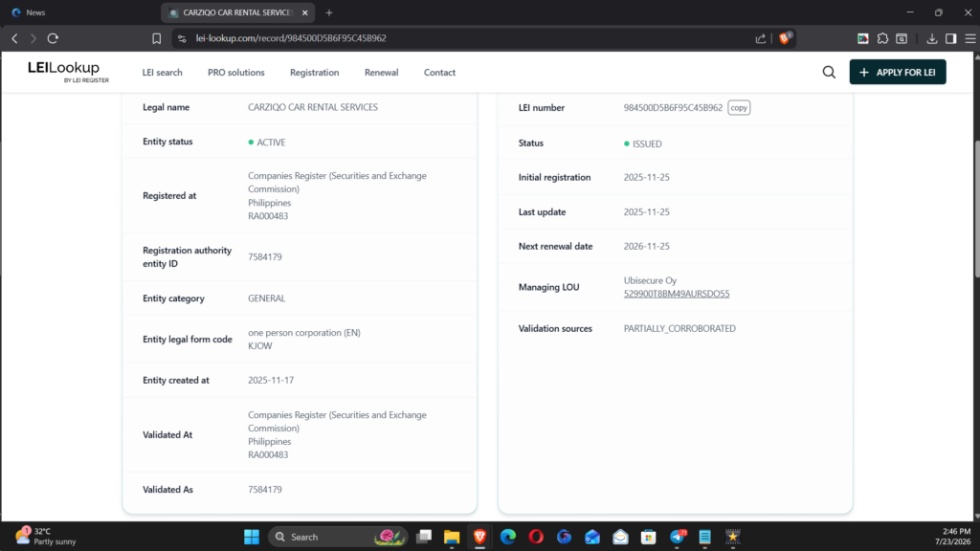Reload the page with the refresh icon
The width and height of the screenshot is (980, 551).
(54, 38)
